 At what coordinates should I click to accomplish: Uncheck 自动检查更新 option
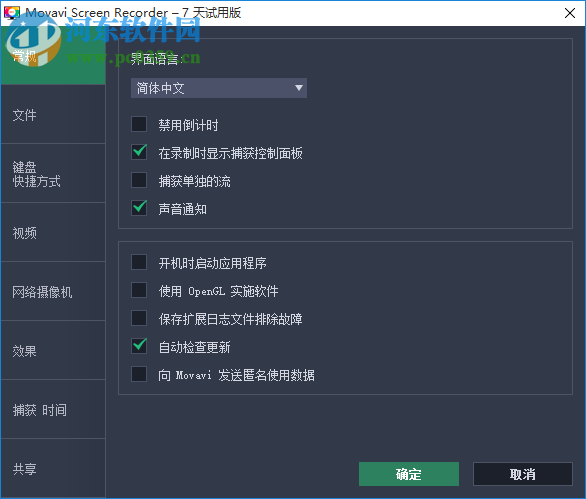click(139, 346)
